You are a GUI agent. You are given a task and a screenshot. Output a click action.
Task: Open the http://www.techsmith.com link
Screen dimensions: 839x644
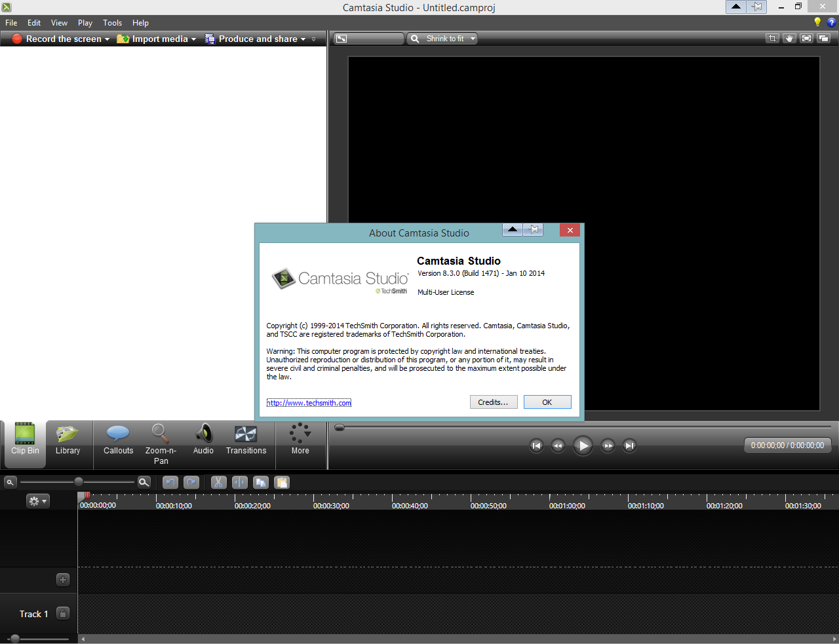tap(309, 403)
